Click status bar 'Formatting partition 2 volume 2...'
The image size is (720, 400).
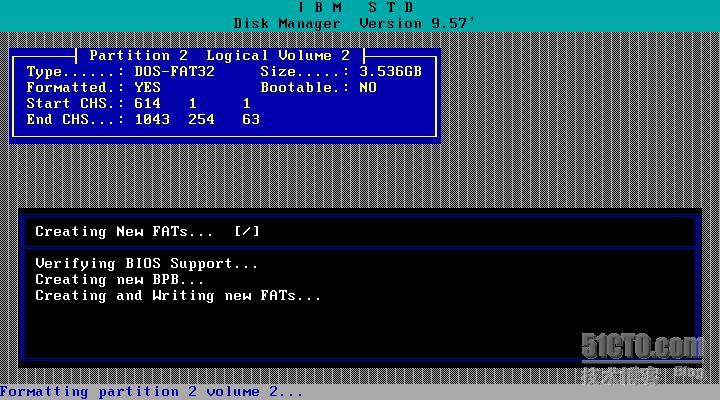[x=152, y=392]
